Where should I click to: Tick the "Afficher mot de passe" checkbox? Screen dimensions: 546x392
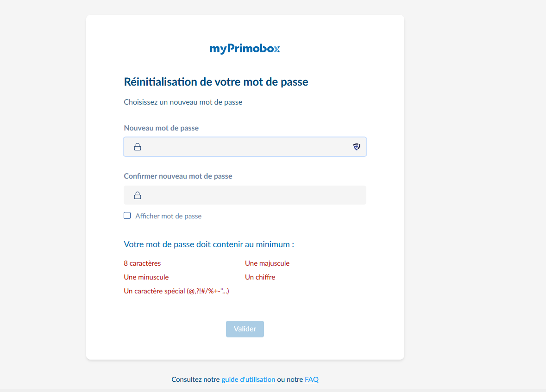click(x=127, y=216)
